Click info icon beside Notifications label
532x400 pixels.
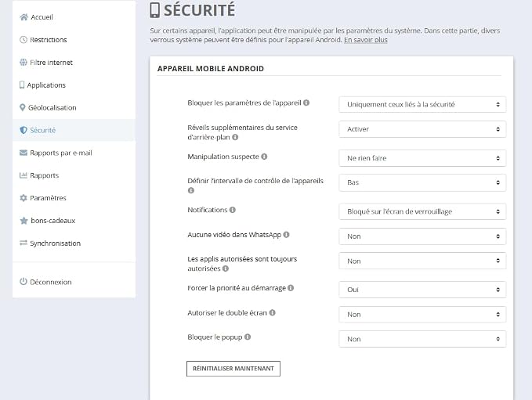click(x=233, y=210)
